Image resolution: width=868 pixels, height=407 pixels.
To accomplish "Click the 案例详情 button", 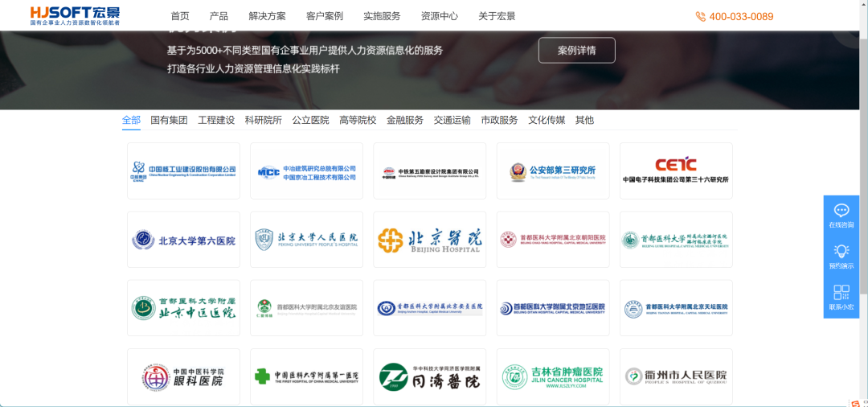I will (x=577, y=51).
